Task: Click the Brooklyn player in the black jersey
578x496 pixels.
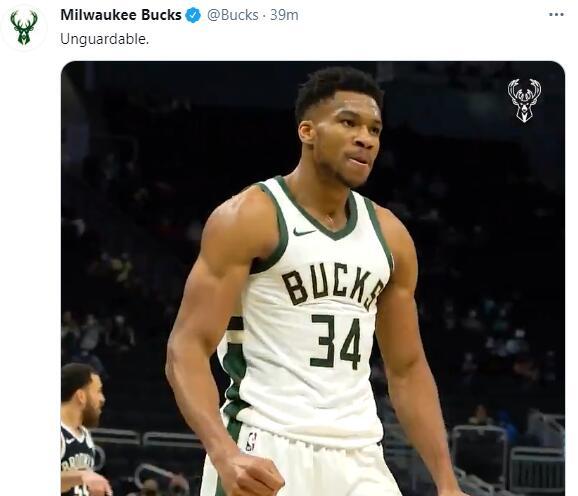Action: coord(83,429)
